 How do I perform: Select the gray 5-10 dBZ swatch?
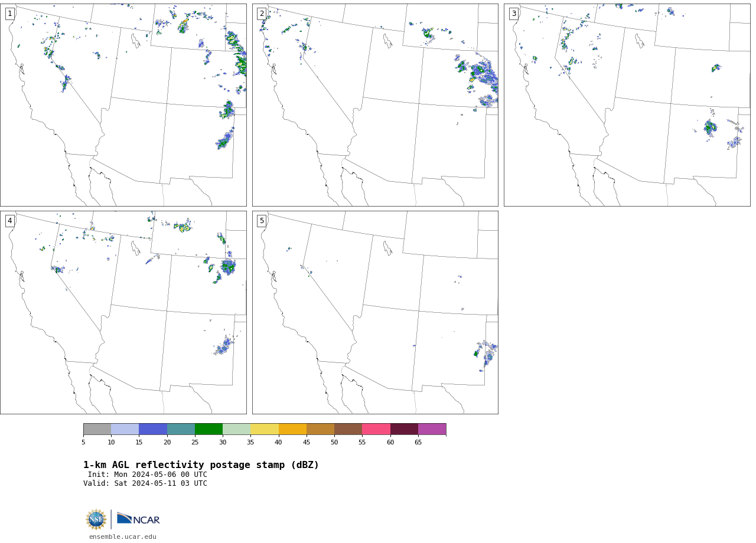coord(97,429)
